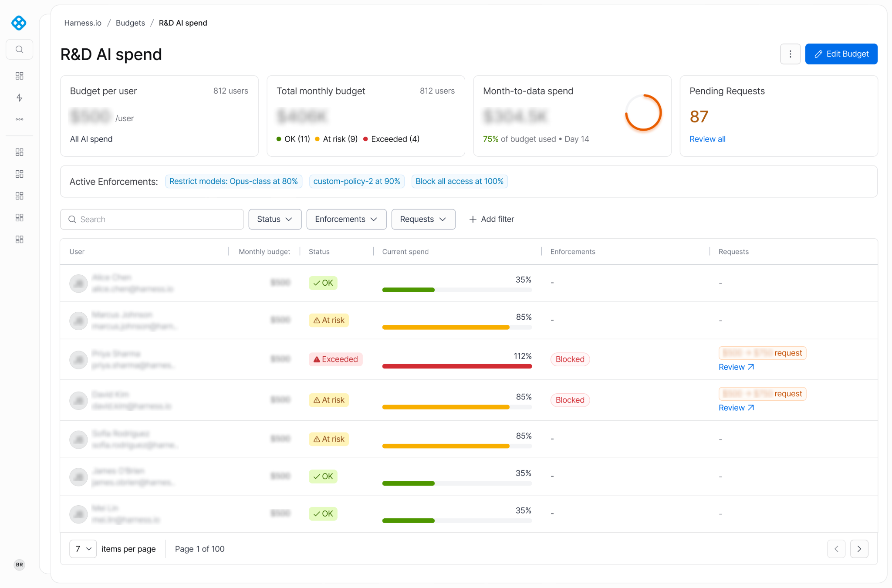Open the sidebar search icon
The image size is (892, 588).
tap(19, 49)
